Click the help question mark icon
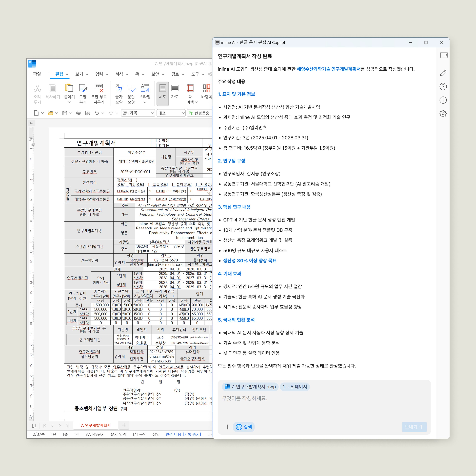The image size is (476, 476). 443,86
